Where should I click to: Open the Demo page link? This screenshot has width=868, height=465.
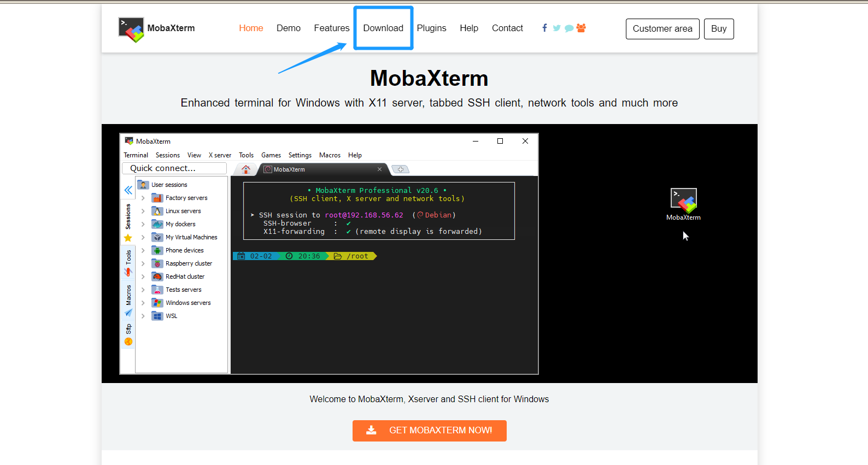coord(289,28)
